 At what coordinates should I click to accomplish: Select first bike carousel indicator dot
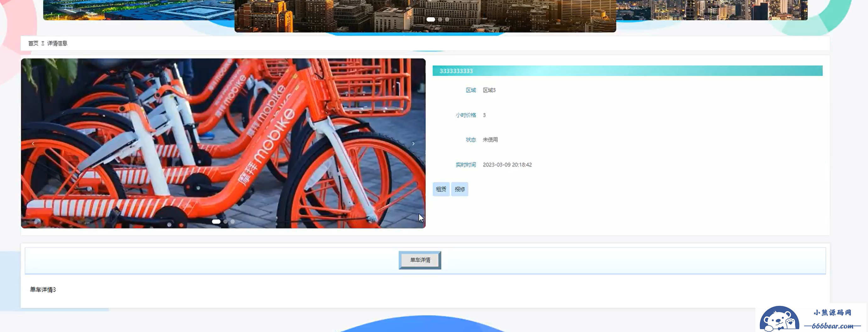[216, 221]
